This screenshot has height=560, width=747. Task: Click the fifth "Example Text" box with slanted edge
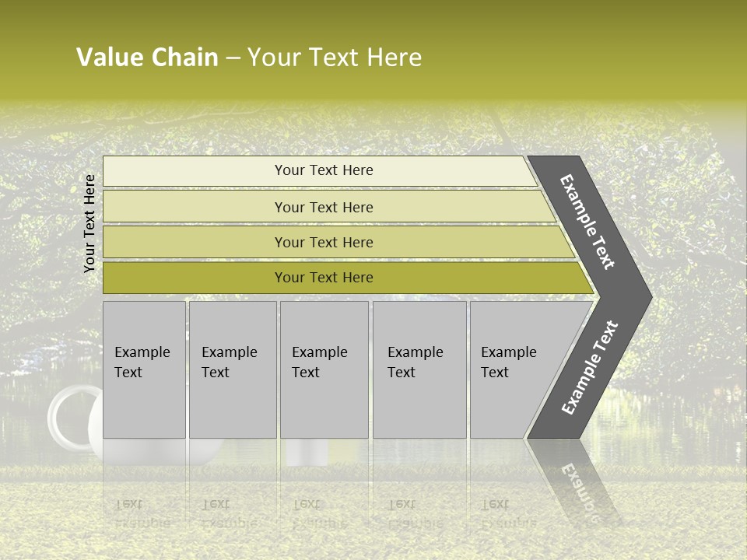[x=514, y=369]
